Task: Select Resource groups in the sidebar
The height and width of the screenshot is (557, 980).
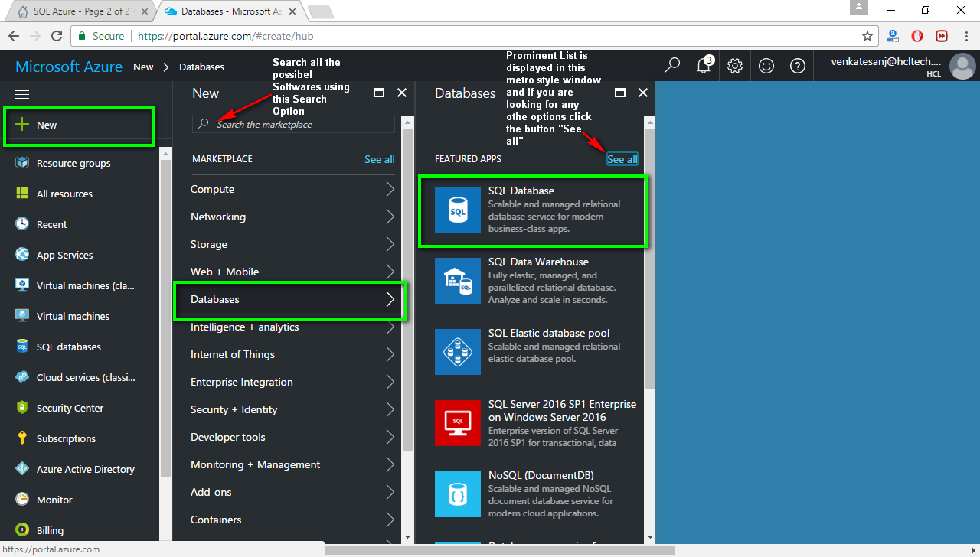Action: 73,162
